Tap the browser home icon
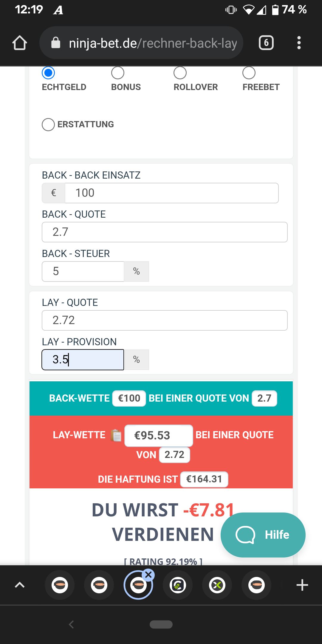This screenshot has width=322, height=644. (x=20, y=43)
